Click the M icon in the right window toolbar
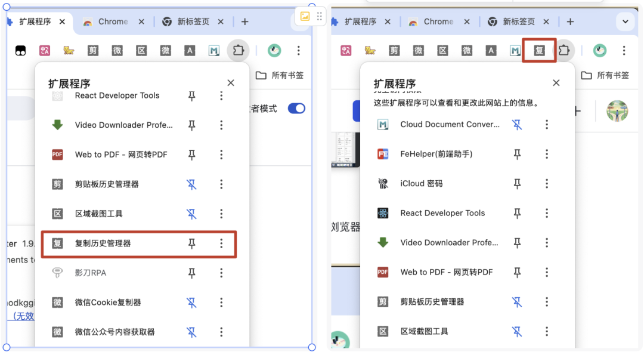644x352 pixels. [515, 51]
